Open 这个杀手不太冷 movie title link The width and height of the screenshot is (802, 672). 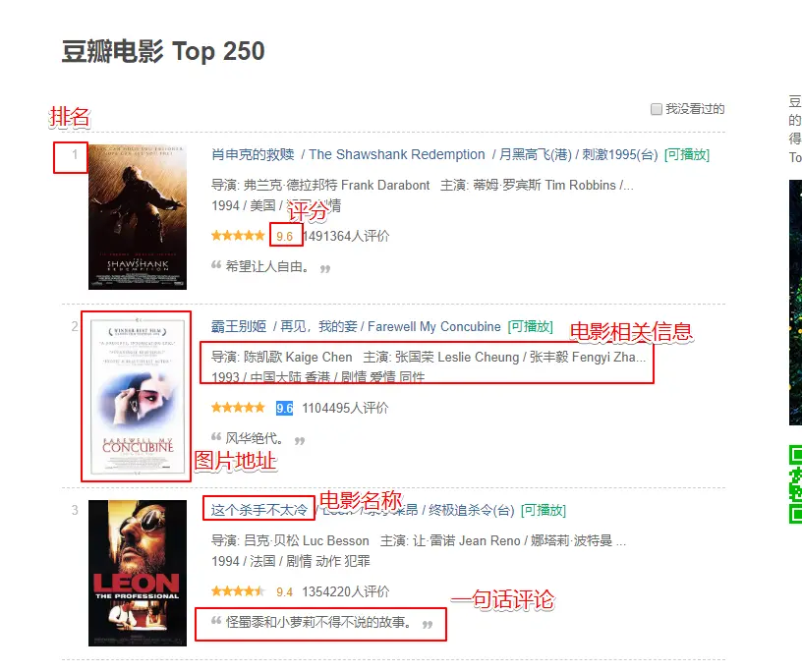(259, 510)
